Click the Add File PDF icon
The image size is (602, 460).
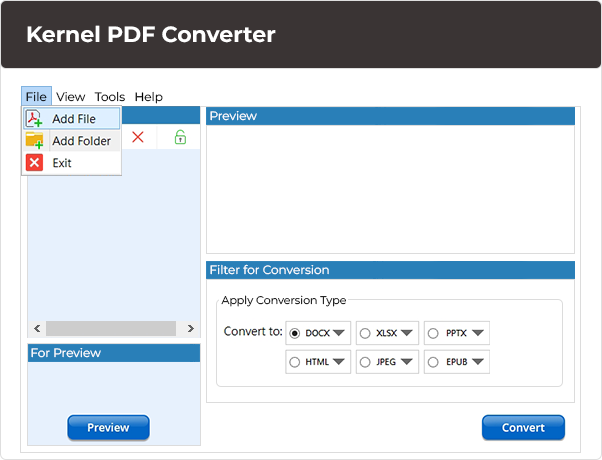[34, 119]
